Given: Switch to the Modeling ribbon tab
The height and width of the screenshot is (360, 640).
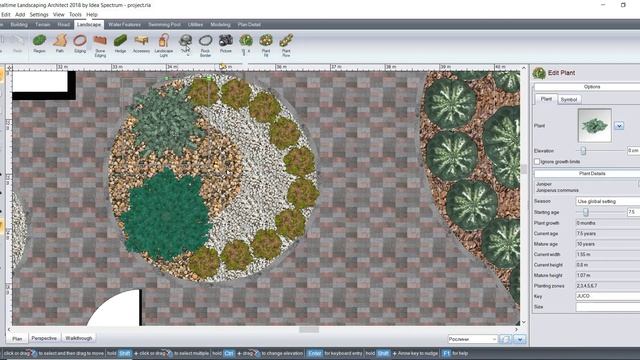Looking at the screenshot, I should [220, 24].
